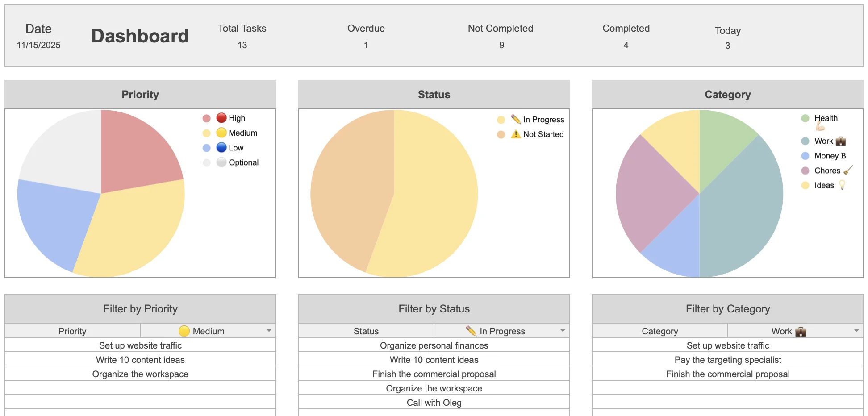Click the briefcase icon next to Work legend
The image size is (868, 416).
(841, 141)
